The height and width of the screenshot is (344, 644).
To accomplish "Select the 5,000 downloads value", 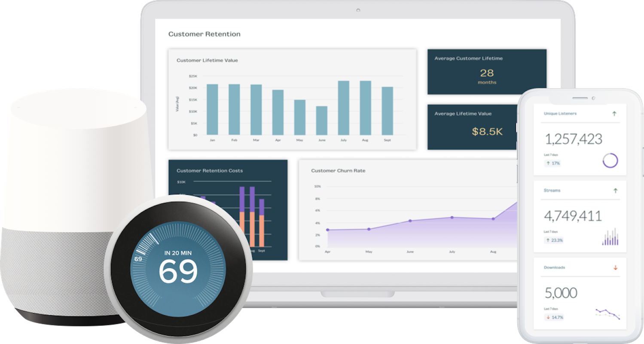I will (561, 293).
